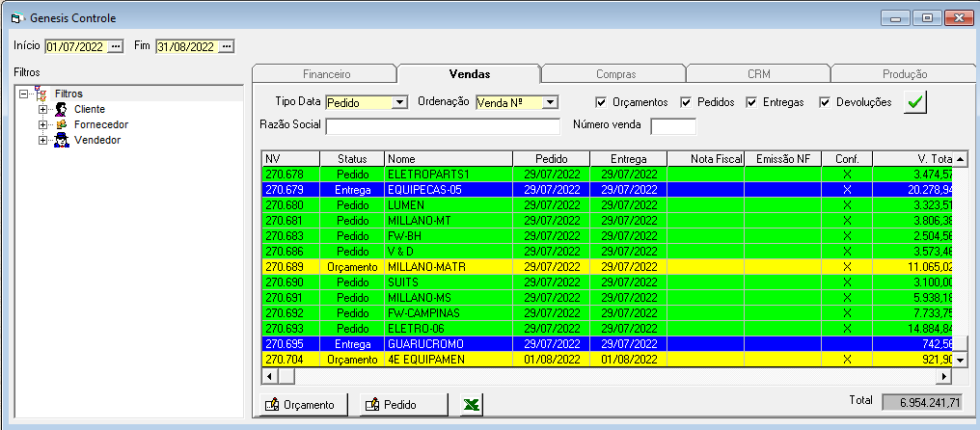Uncheck the Orçamentos checkbox
Viewport: 980px width, 430px height.
pyautogui.click(x=601, y=102)
